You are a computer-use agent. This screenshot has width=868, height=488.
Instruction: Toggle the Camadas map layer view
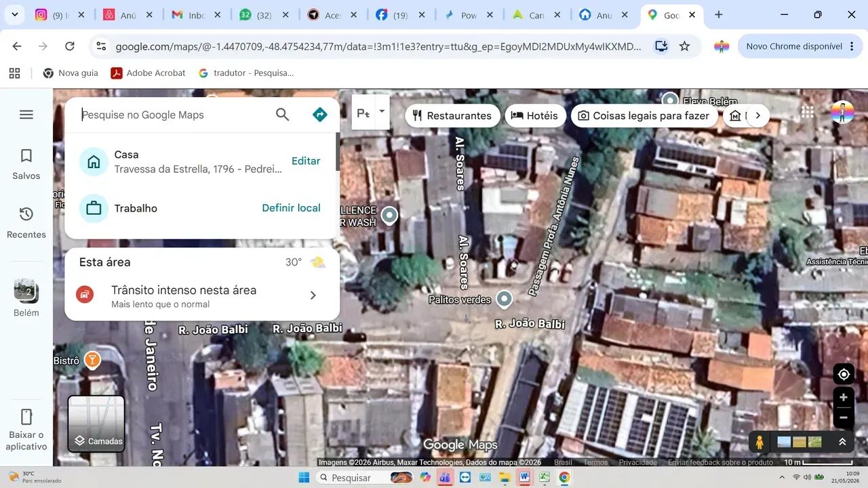point(96,424)
